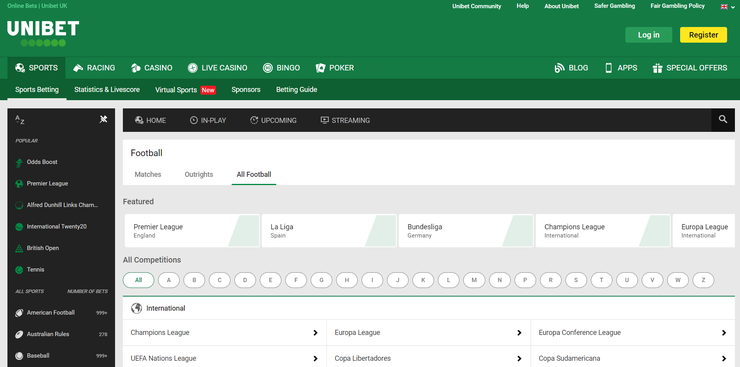Filter competitions by letter G

coord(321,280)
